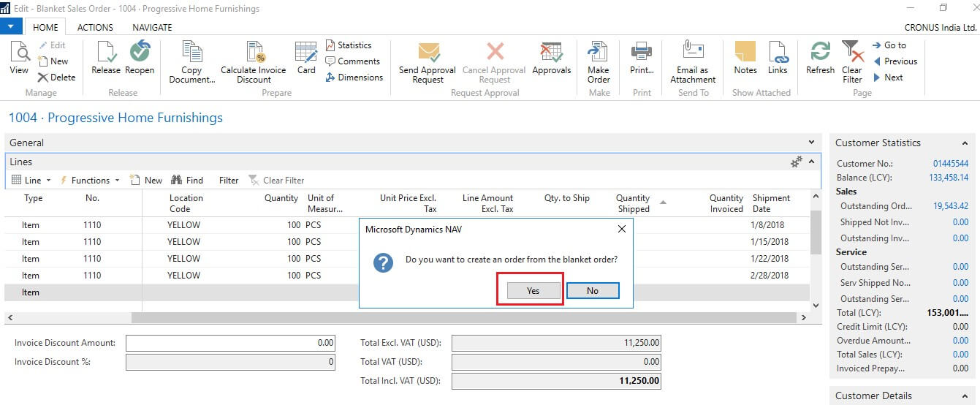The height and width of the screenshot is (405, 980).
Task: Click the Invoice Discount Amount field
Action: tap(230, 343)
